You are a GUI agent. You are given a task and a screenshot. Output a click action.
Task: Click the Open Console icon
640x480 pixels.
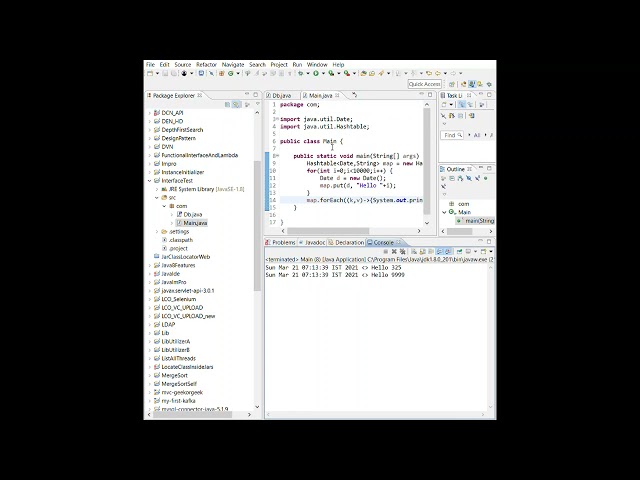click(x=483, y=251)
